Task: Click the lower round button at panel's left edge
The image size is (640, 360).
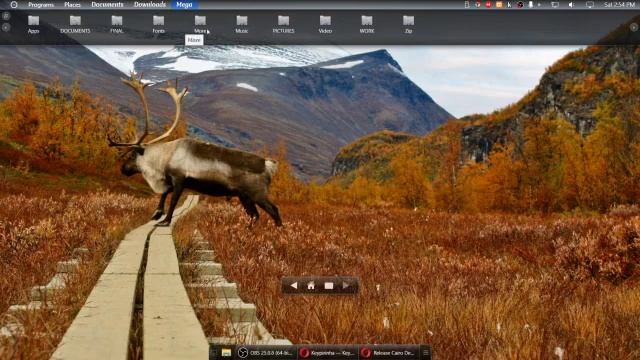Action: pos(6,27)
